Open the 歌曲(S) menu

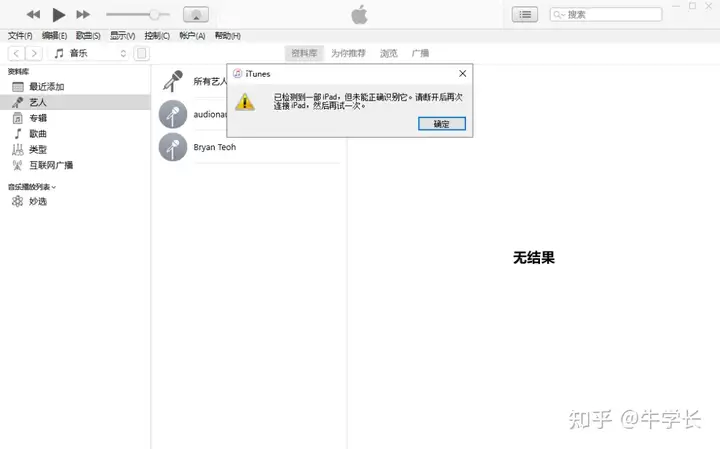pyautogui.click(x=88, y=35)
